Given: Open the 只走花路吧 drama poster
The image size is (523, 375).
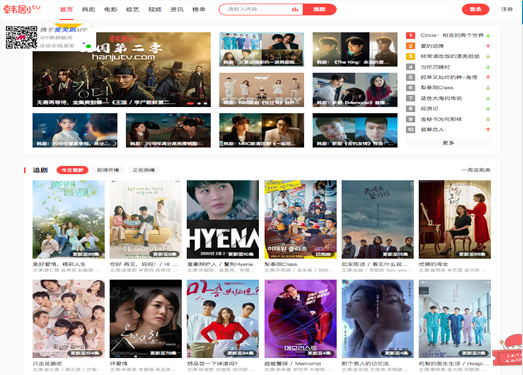Looking at the screenshot, I should click(68, 319).
